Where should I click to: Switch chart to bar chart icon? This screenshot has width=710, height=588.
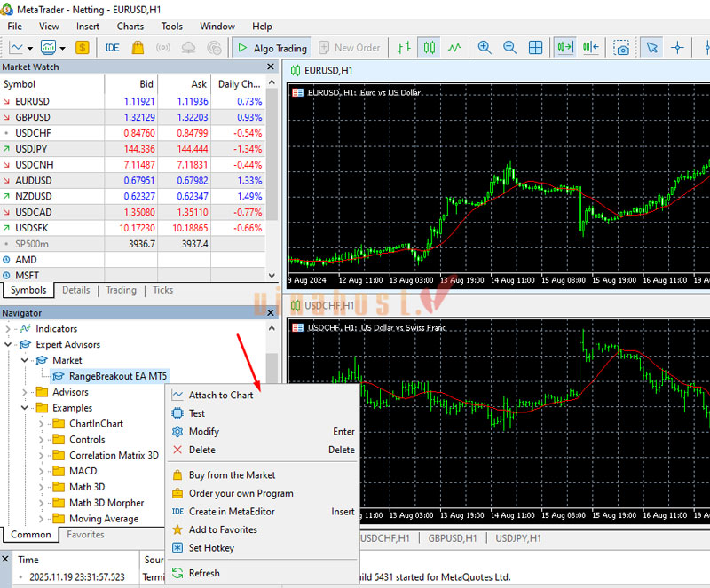(x=402, y=48)
